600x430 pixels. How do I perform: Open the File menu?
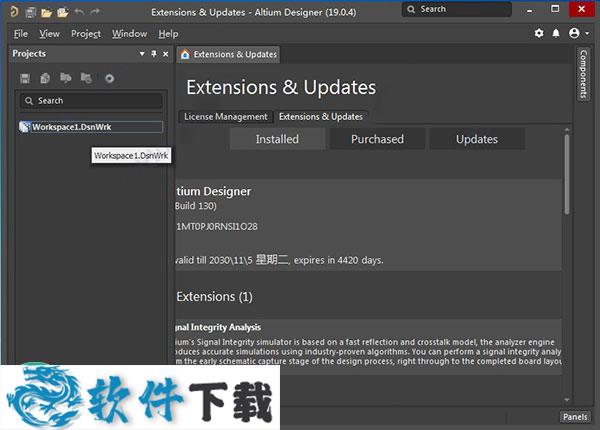pos(21,34)
